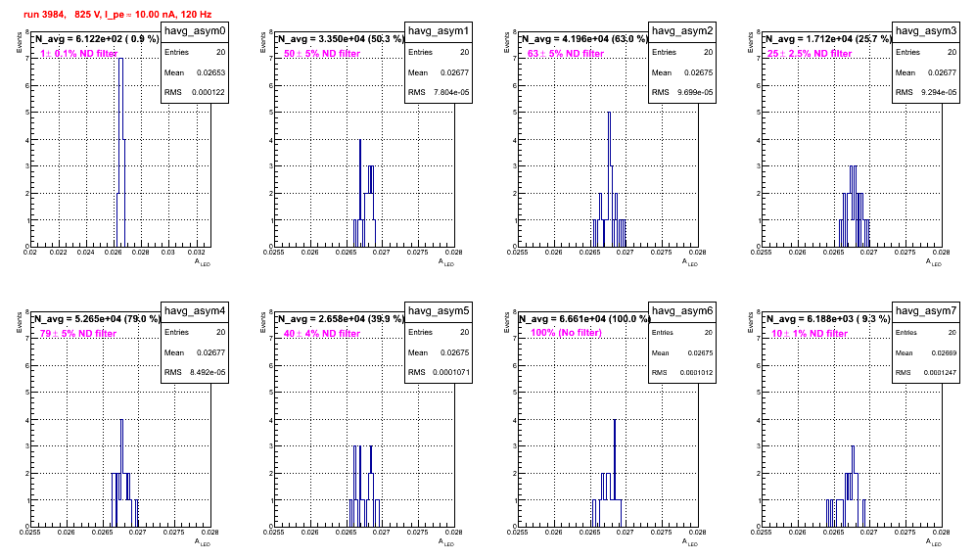The image size is (975, 560).
Task: Select the Mean value 0.02669 in havg_asym7
Action: point(944,352)
